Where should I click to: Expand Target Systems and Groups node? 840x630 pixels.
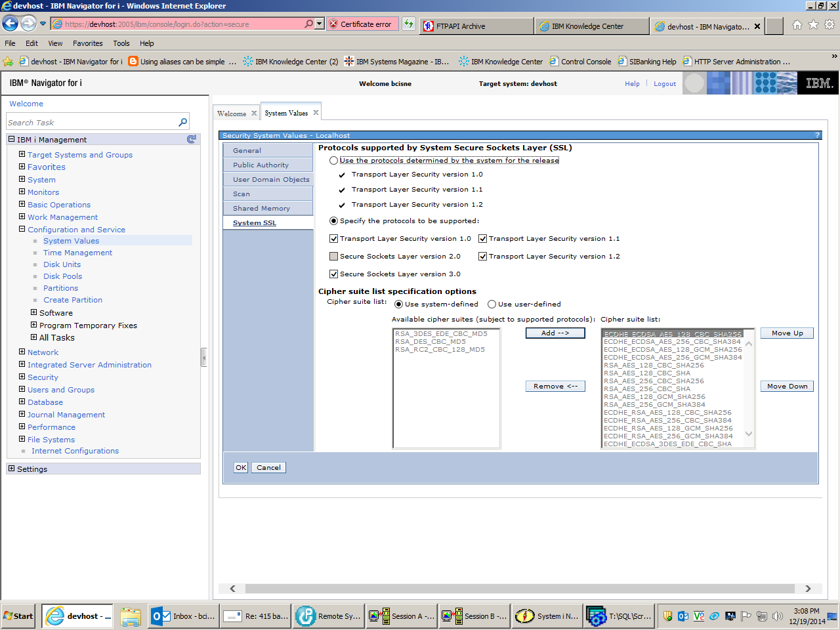22,154
